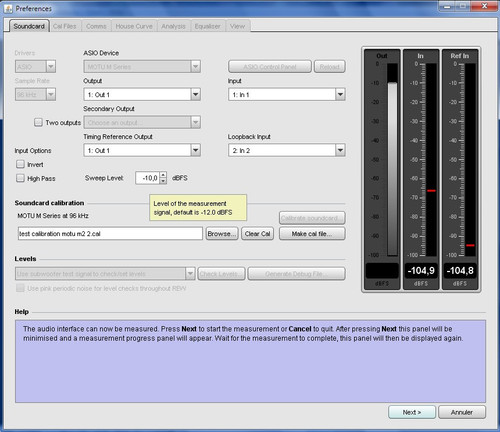The image size is (500, 432).
Task: Expand the subwoofer test signal levels dropdown
Action: tap(105, 274)
